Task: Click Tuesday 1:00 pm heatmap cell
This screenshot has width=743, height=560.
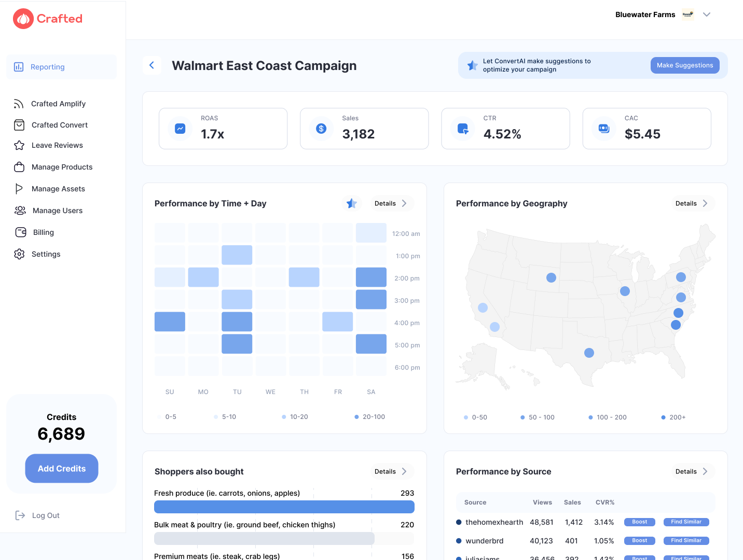Action: tap(237, 255)
